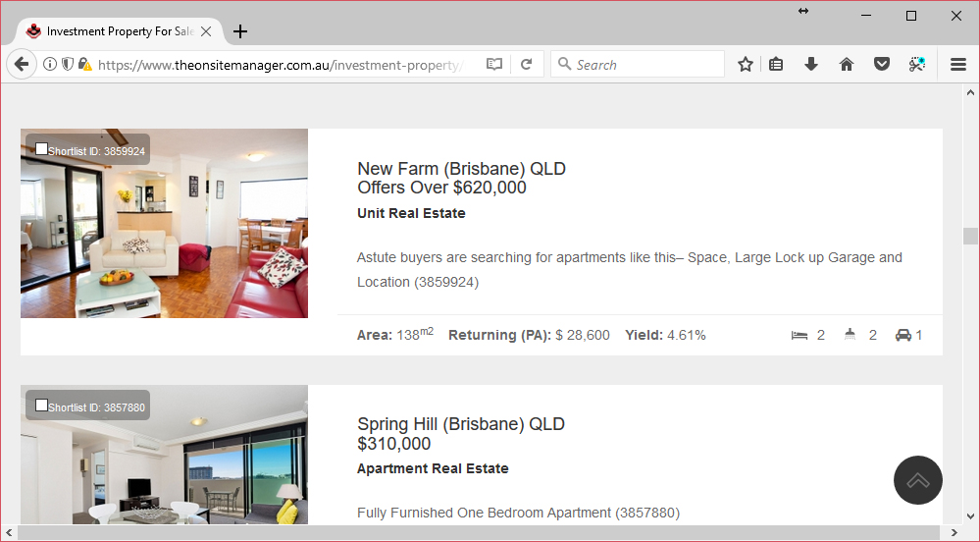Viewport: 980px width, 542px height.
Task: Open Spring Hill (Brisbane) QLD listing title
Action: pos(461,424)
